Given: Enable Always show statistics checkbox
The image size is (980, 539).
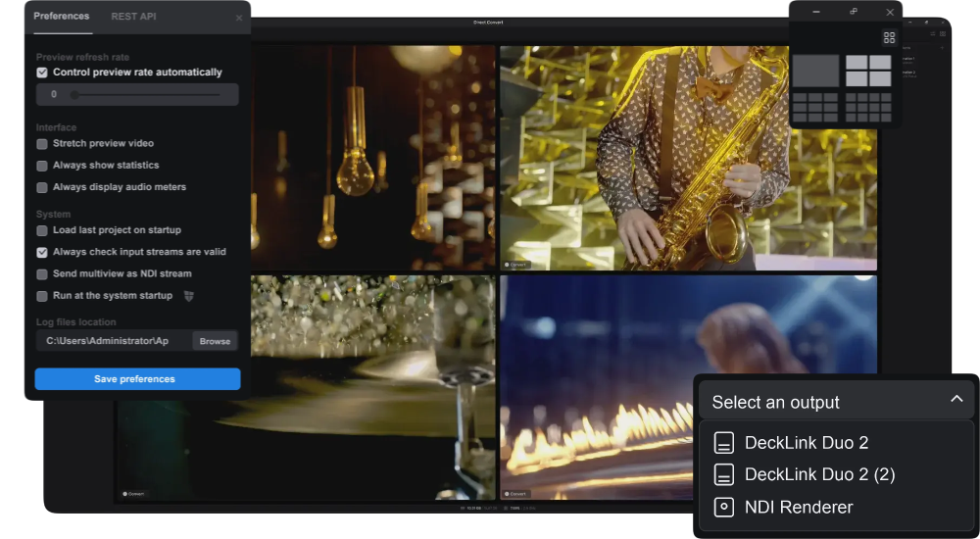Looking at the screenshot, I should coord(42,166).
